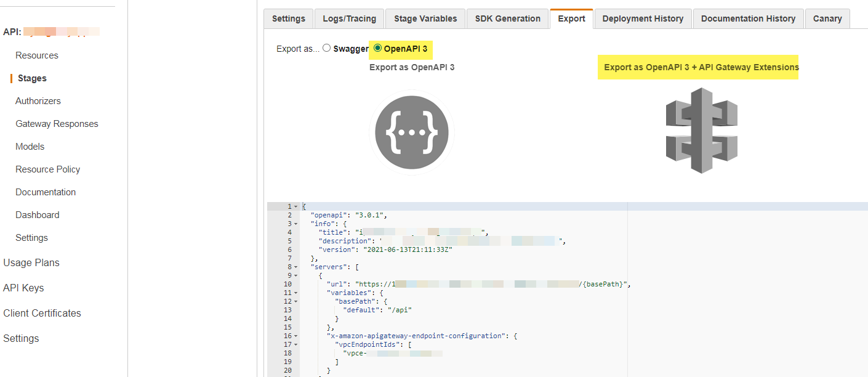Screen dimensions: 868x377
Task: Click line number 10 in the code editor
Action: pyautogui.click(x=289, y=284)
